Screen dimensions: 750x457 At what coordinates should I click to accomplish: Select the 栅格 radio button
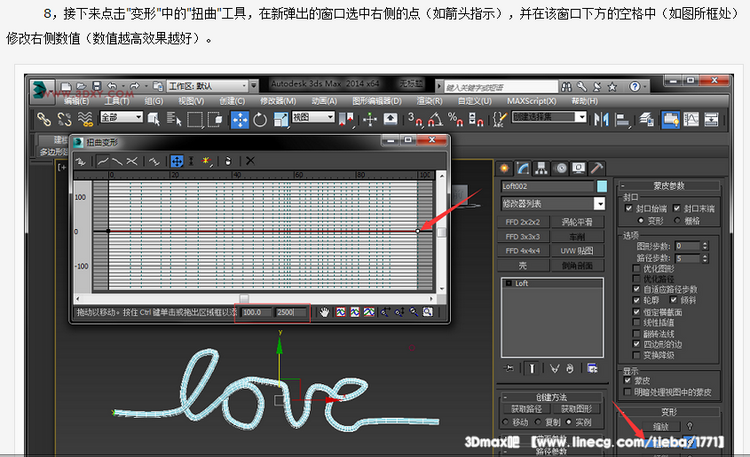(x=677, y=221)
